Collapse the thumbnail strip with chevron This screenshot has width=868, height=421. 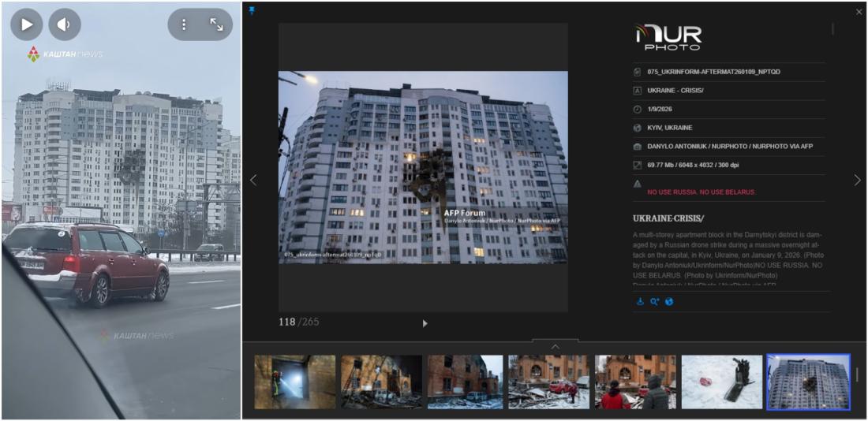tap(555, 347)
